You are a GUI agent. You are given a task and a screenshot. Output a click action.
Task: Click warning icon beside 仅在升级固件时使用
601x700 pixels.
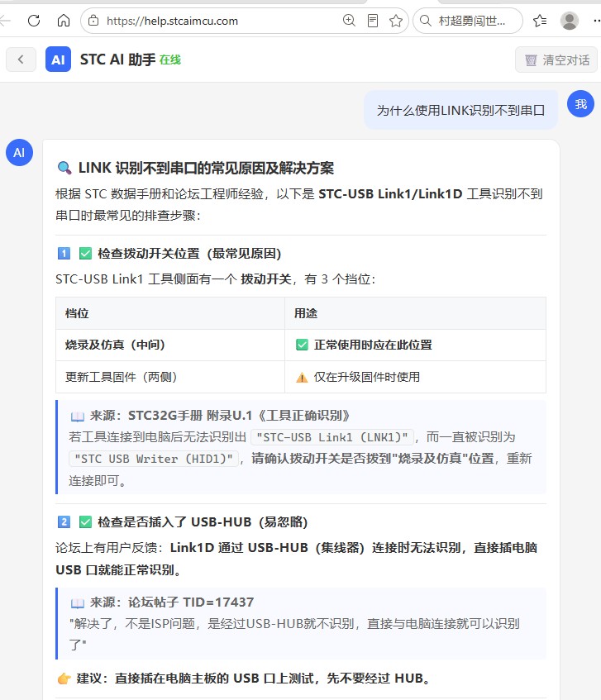tap(302, 377)
